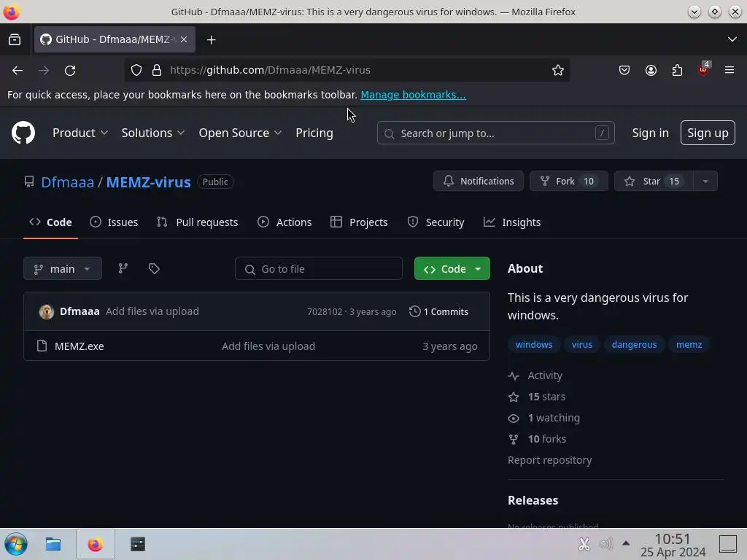Click the browser URL address bar

coord(347,71)
